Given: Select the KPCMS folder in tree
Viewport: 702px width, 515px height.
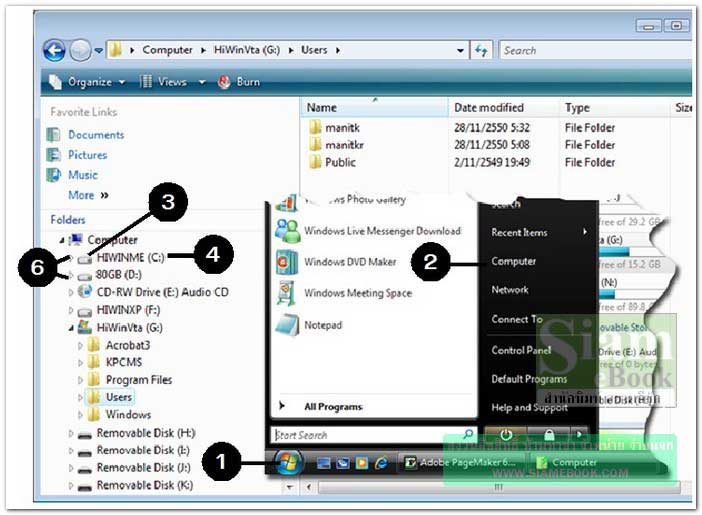Looking at the screenshot, I should coord(124,362).
